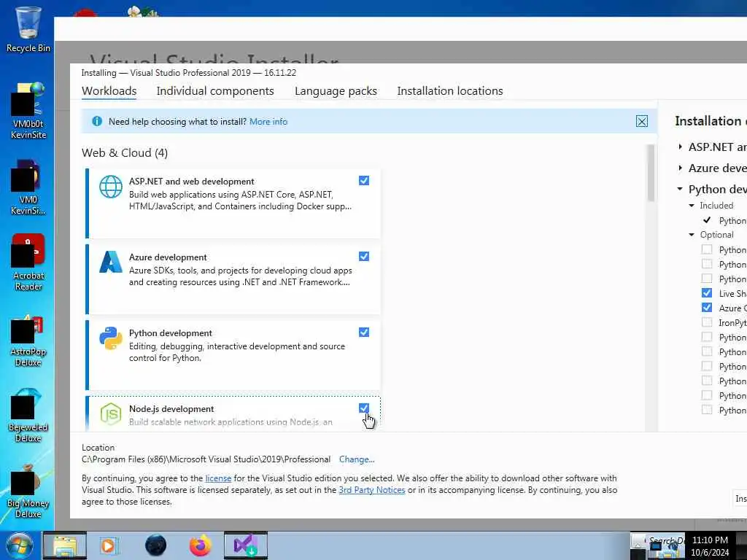
Task: Switch to the Workloads tab
Action: pyautogui.click(x=109, y=91)
